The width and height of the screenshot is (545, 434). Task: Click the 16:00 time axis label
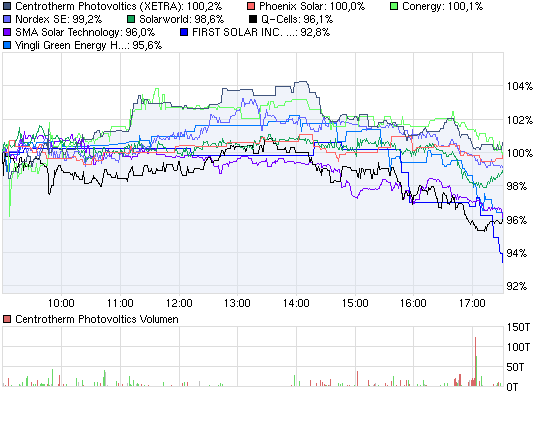coord(413,303)
